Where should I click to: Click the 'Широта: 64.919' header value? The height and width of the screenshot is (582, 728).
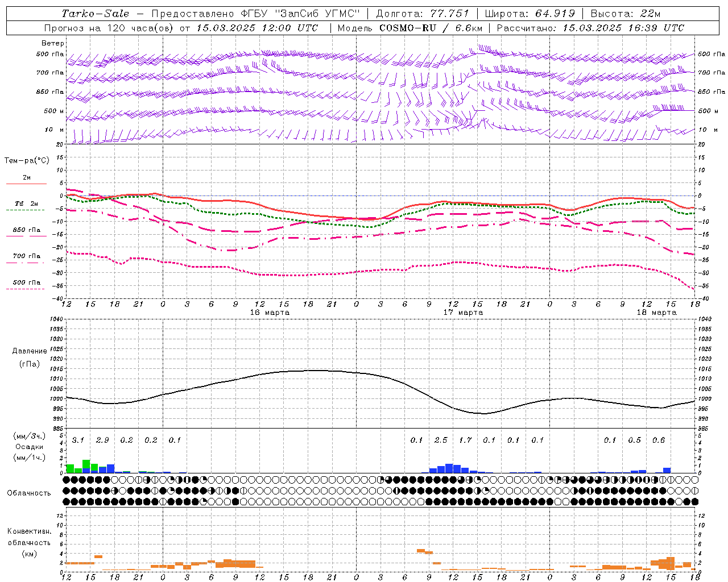(x=530, y=14)
